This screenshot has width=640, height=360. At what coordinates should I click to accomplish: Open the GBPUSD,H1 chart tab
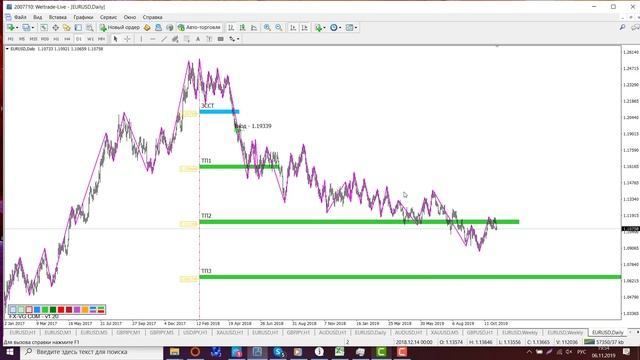click(x=480, y=333)
